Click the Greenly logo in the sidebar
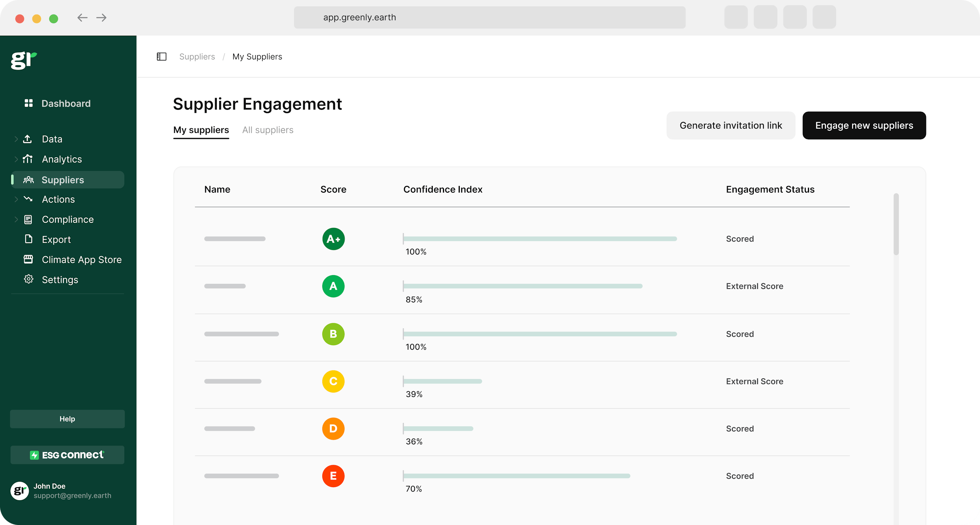Screen dimensions: 980x525 tap(24, 61)
